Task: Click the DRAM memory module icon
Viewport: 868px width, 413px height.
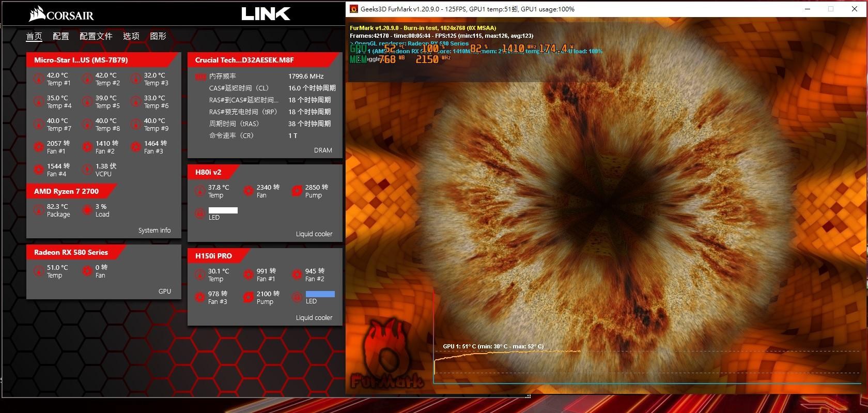Action: pos(200,77)
